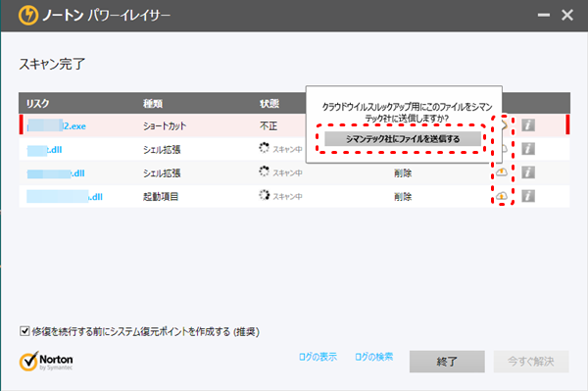Image resolution: width=588 pixels, height=391 pixels.
Task: Click the Norton by Symantec logo
Action: [x=46, y=362]
